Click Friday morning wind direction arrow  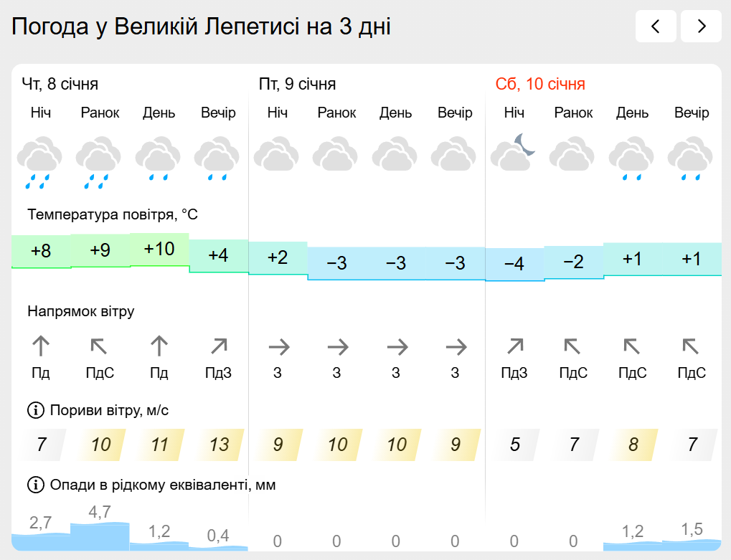(337, 348)
